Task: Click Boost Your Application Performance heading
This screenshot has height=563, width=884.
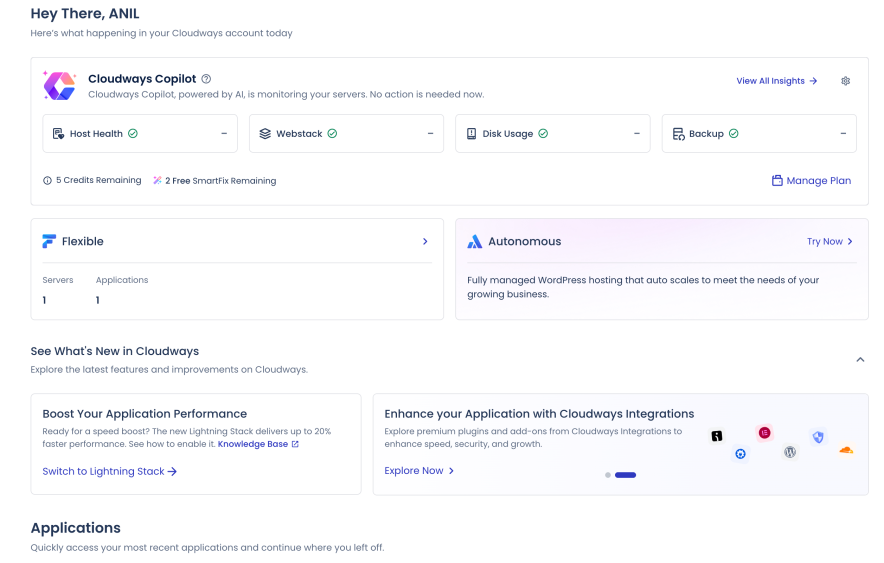Action: click(144, 414)
